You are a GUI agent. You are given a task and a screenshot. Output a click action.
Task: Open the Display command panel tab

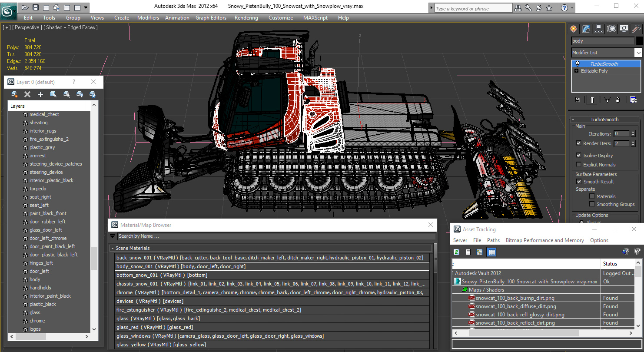[624, 29]
